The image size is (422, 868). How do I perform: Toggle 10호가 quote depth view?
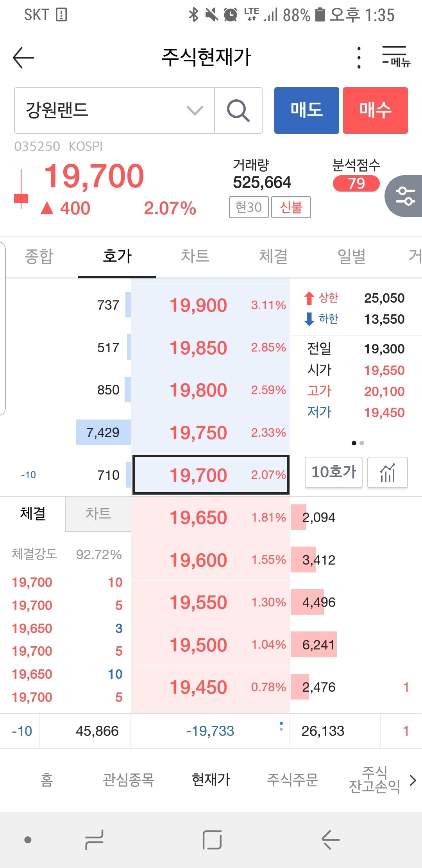(333, 473)
